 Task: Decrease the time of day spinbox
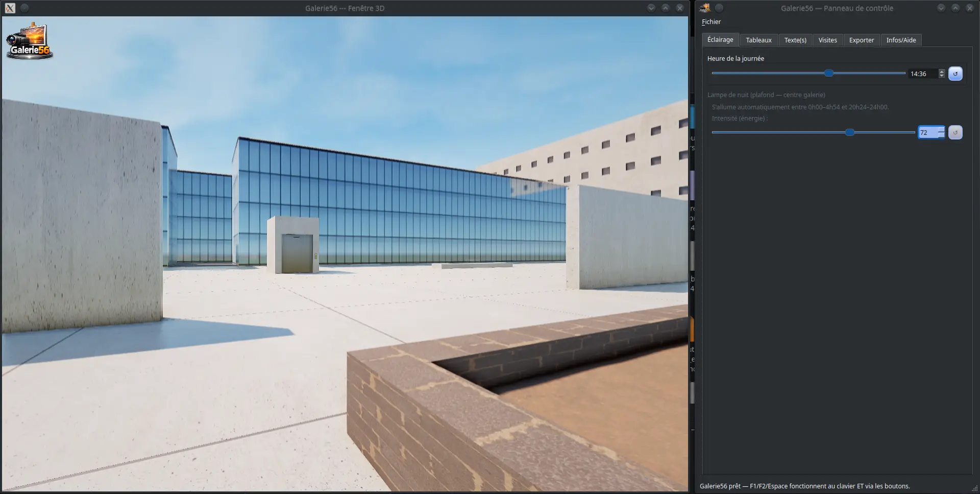point(942,76)
